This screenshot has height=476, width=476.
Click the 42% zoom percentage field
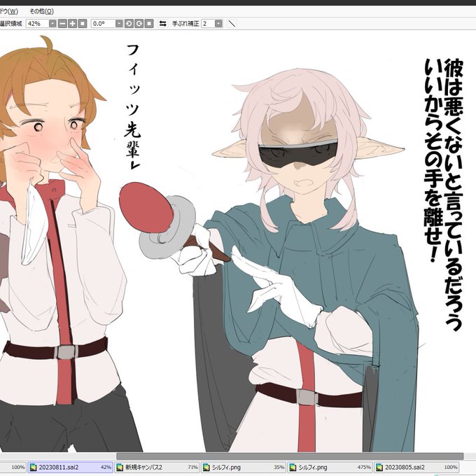tap(37, 24)
